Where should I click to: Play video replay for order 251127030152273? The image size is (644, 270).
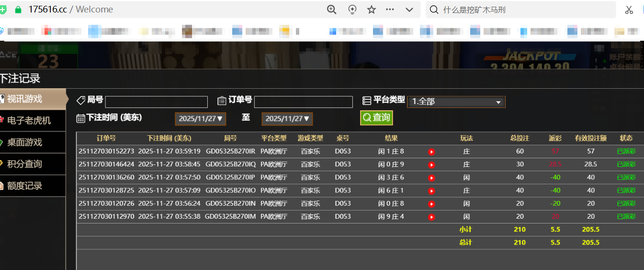[x=431, y=152]
